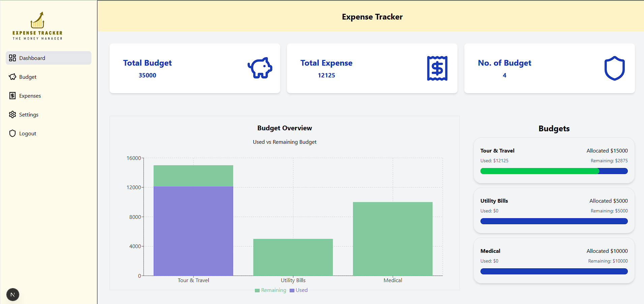Click the piggy bank icon beside Budget
The width and height of the screenshot is (644, 304).
[x=12, y=77]
